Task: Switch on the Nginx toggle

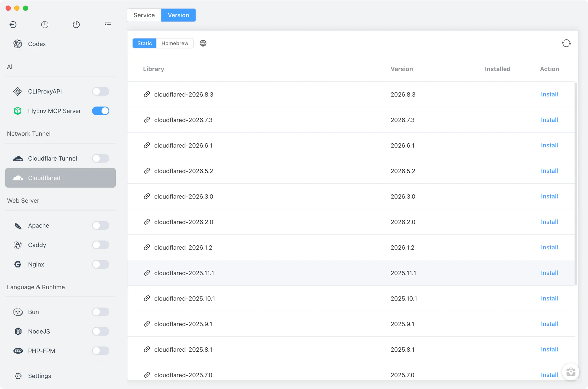Action: pos(100,264)
